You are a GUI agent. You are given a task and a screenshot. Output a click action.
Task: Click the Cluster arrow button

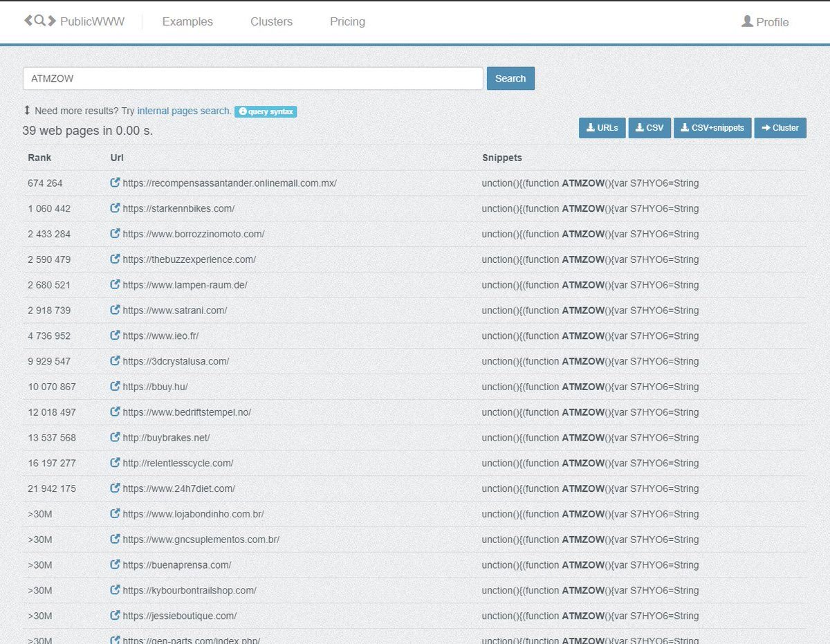point(780,128)
